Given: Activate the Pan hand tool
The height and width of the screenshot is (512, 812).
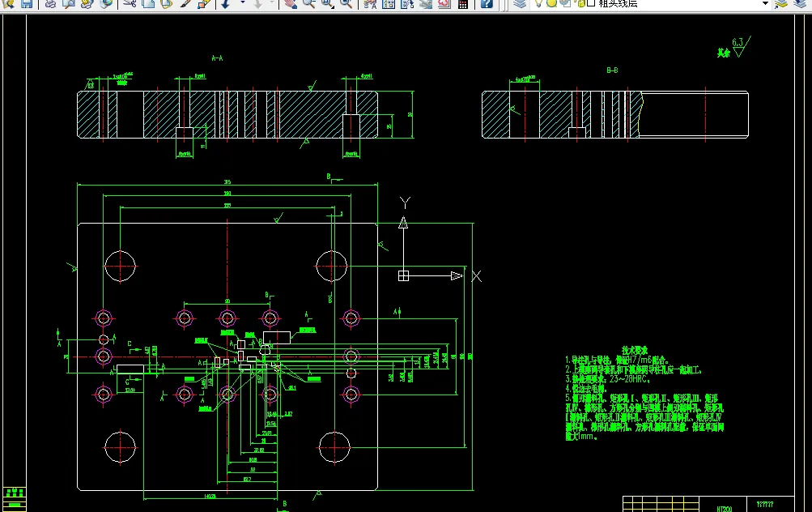Looking at the screenshot, I should [291, 4].
